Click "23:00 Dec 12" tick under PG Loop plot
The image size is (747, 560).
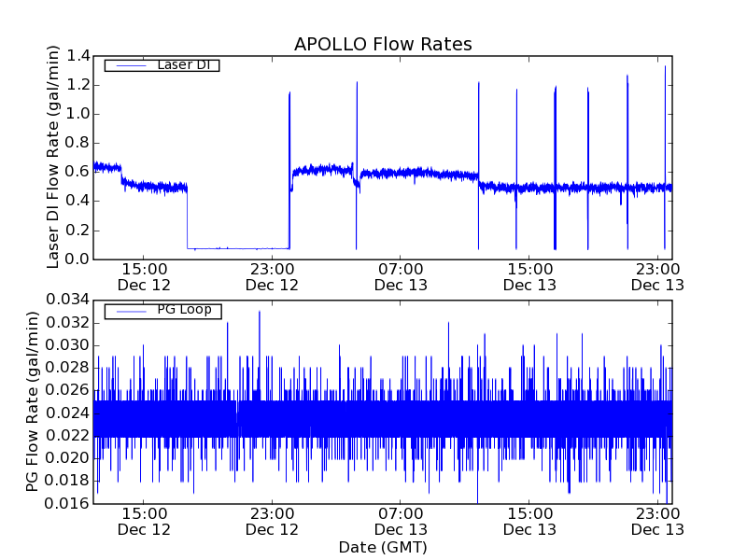(x=272, y=522)
